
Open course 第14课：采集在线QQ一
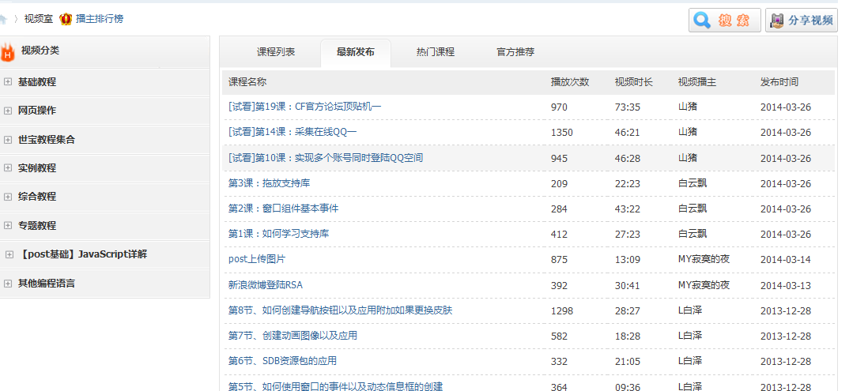(292, 132)
